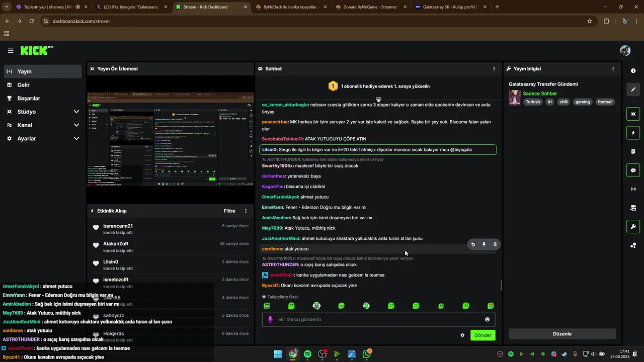Open the tab search dropdown arrow
Screen dimensions: 644x362
(x=7, y=7)
